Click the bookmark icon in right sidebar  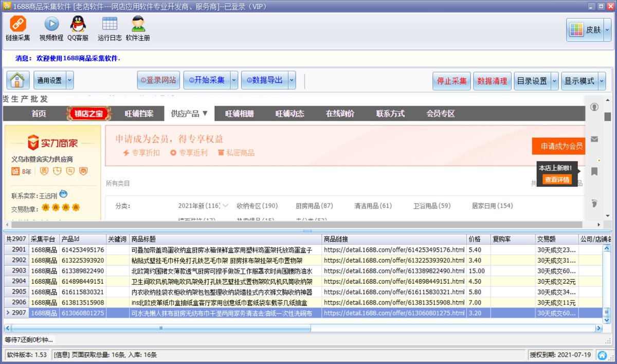[x=594, y=171]
